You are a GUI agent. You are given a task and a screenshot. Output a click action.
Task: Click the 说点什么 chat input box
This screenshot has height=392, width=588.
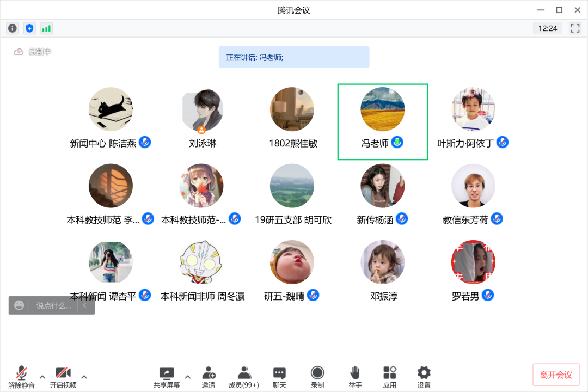click(x=53, y=306)
